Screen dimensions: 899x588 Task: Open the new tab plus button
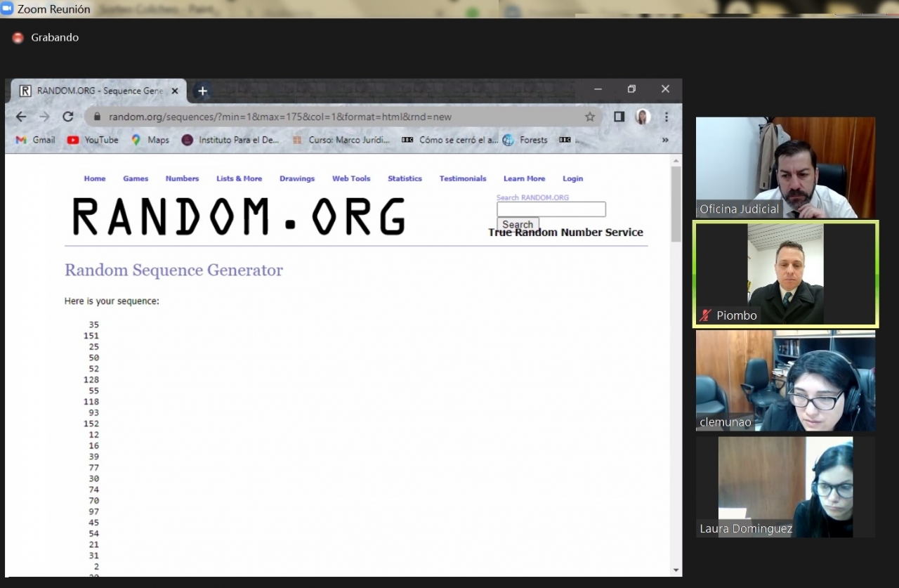tap(202, 91)
